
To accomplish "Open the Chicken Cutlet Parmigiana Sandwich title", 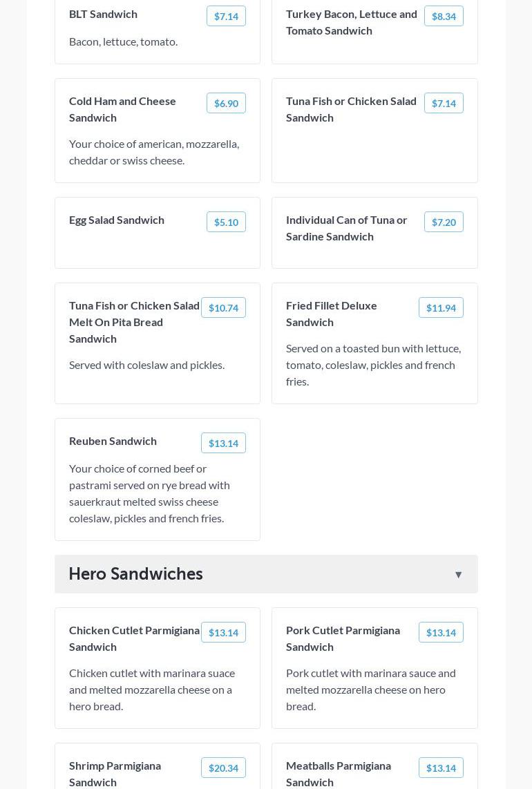I will pos(134,638).
